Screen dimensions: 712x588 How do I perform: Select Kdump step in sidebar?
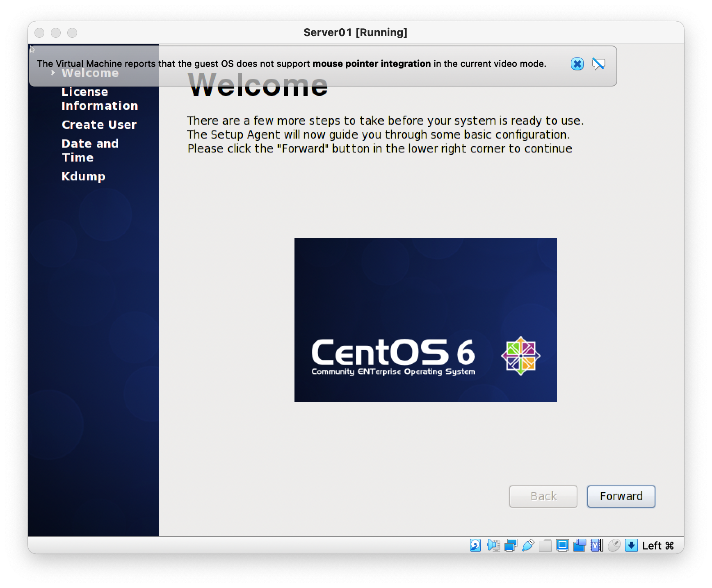(84, 176)
